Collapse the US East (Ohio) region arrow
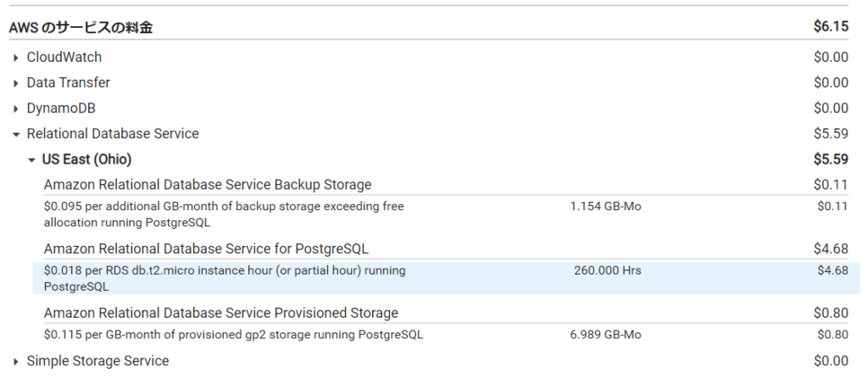The width and height of the screenshot is (868, 378). [31, 159]
